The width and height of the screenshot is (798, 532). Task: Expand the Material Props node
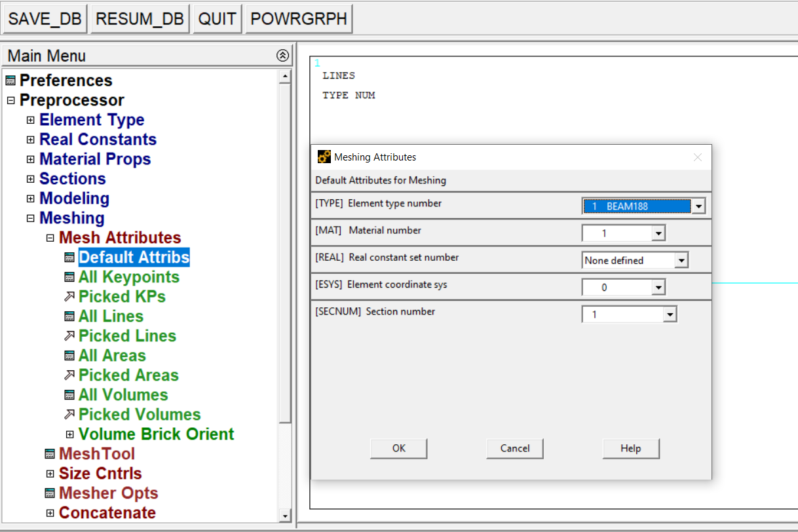[x=30, y=159]
